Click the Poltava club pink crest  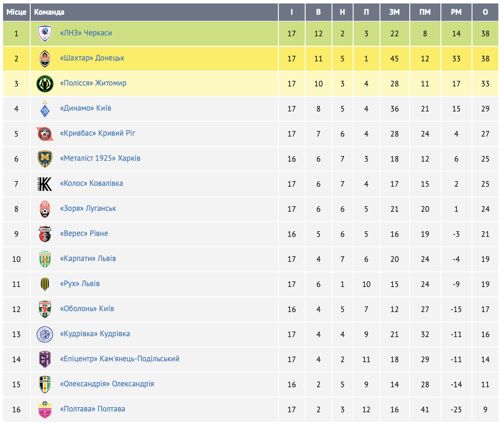[45, 409]
